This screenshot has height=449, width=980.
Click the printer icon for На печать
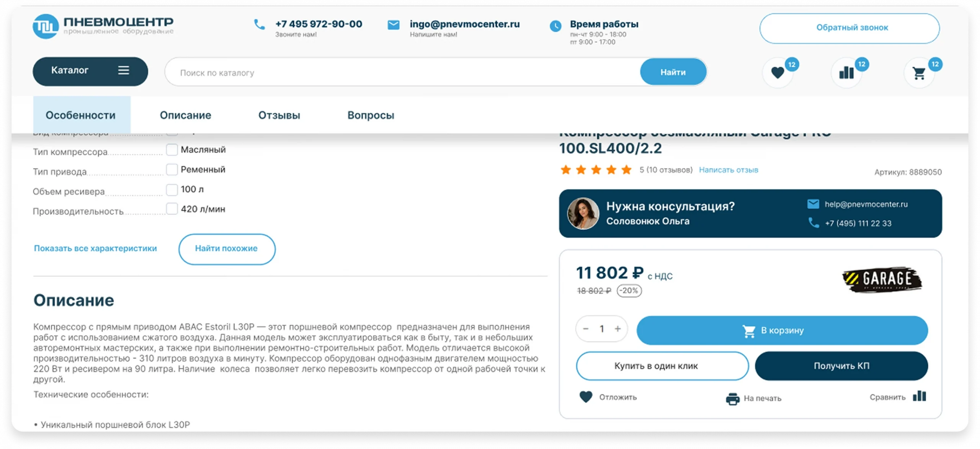coord(732,398)
